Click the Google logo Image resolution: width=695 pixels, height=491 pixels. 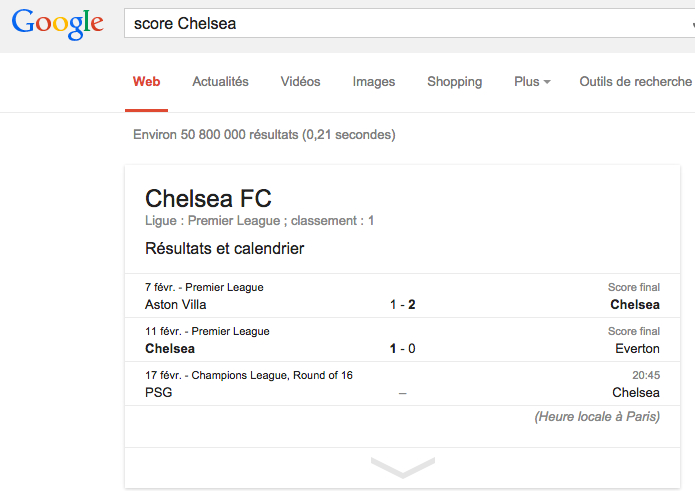(x=58, y=24)
